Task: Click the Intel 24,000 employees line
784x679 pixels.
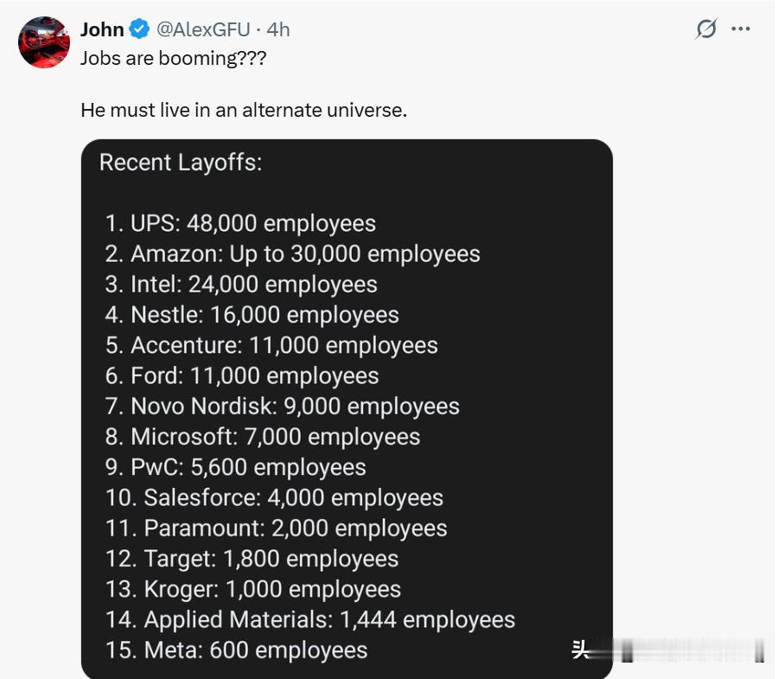Action: (x=241, y=284)
